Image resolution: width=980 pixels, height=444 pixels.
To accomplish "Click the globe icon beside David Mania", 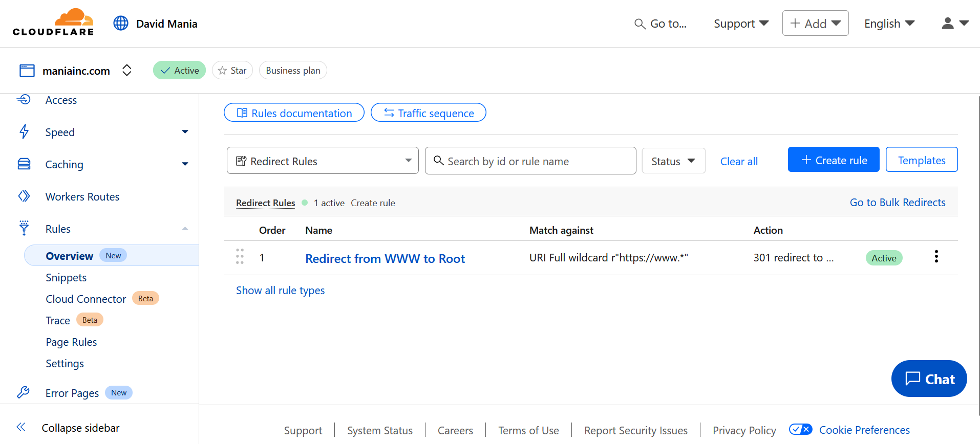I will coord(121,23).
